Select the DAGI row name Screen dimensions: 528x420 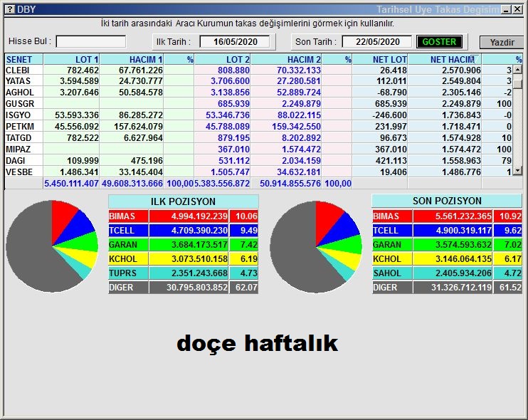16,161
